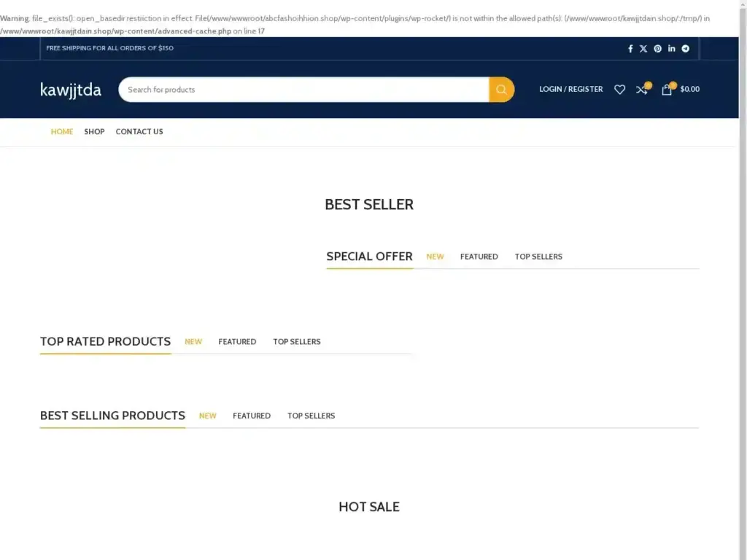Viewport: 747px width, 560px height.
Task: Open the Pinterest social icon
Action: [657, 48]
